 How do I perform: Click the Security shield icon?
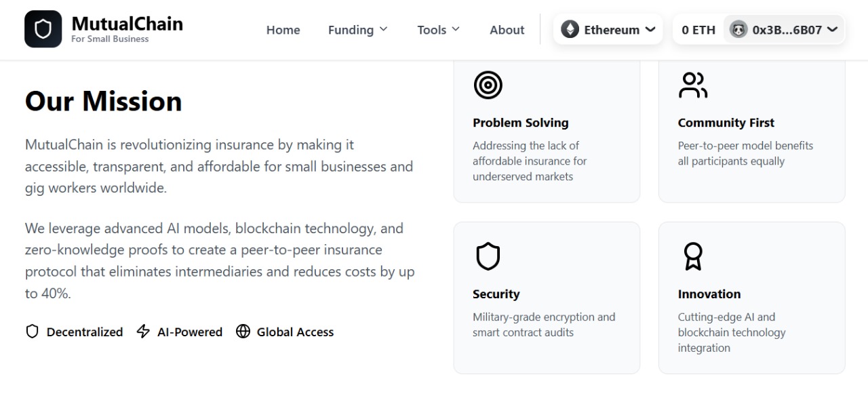488,257
